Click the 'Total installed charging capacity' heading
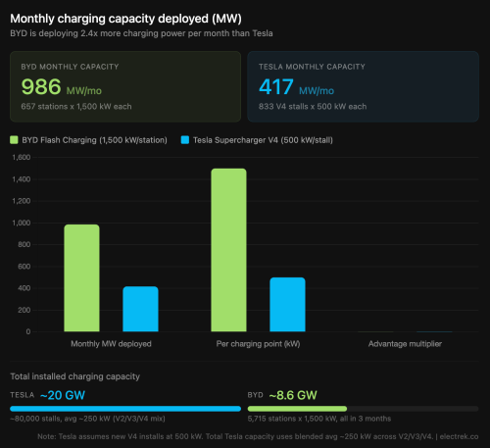This screenshot has width=490, height=448. tap(74, 376)
